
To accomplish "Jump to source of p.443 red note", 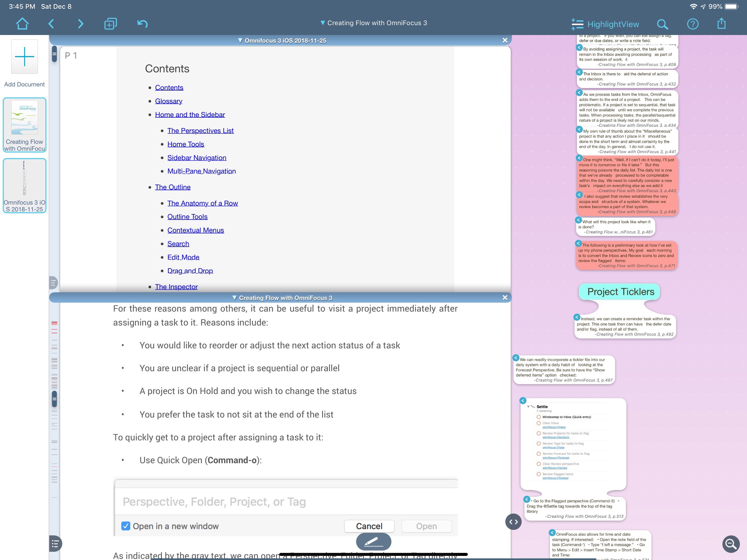I will [x=579, y=158].
